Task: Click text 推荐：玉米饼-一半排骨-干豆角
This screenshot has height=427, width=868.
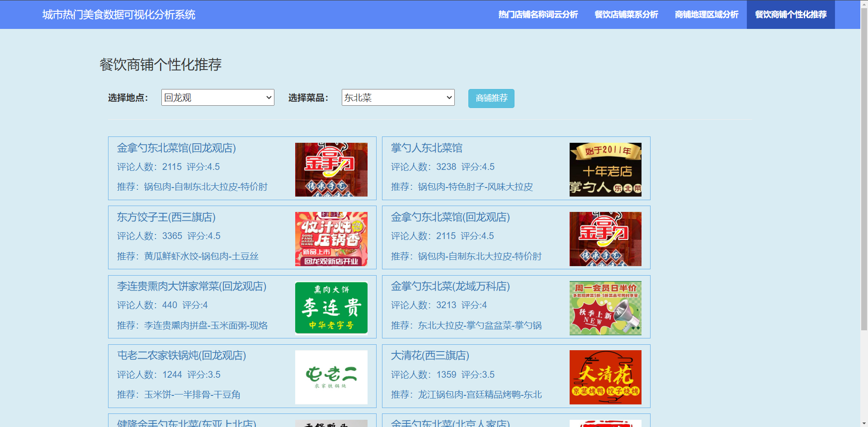Action: (179, 394)
